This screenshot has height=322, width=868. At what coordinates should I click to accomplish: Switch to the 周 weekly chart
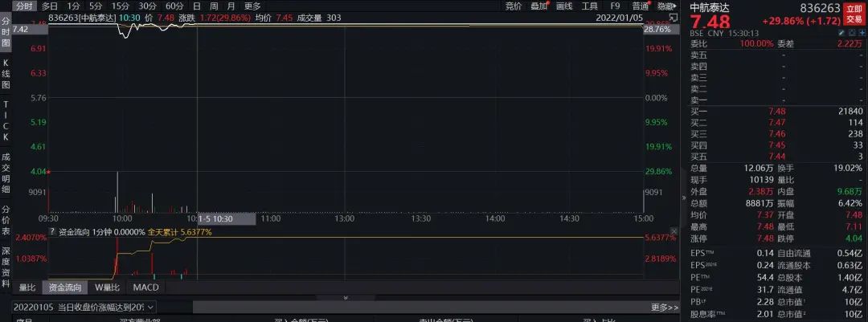214,6
